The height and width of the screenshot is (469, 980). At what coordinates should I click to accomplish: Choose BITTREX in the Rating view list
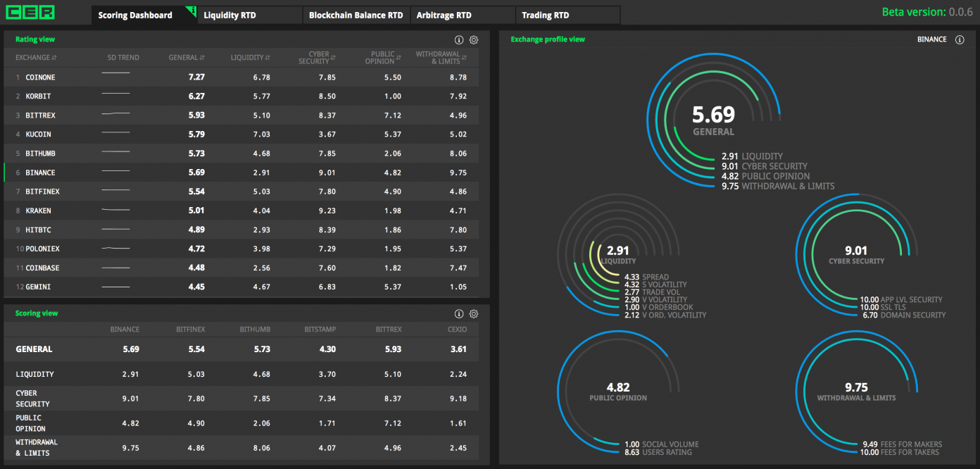(x=241, y=115)
